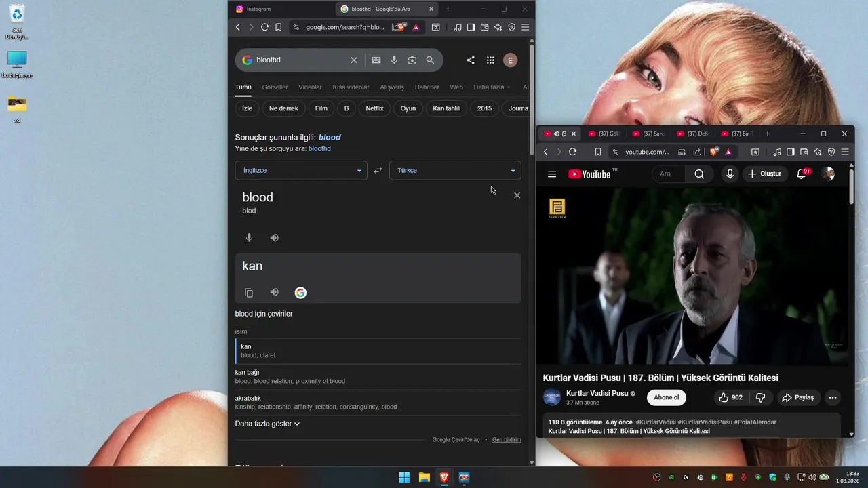This screenshot has height=488, width=868.
Task: Open YouTube notifications bell
Action: [801, 174]
